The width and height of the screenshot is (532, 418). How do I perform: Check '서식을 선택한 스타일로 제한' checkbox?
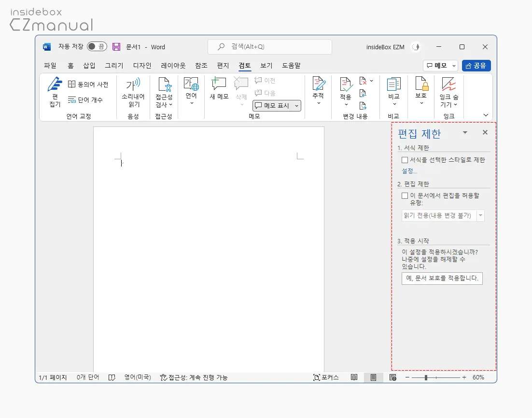click(405, 160)
